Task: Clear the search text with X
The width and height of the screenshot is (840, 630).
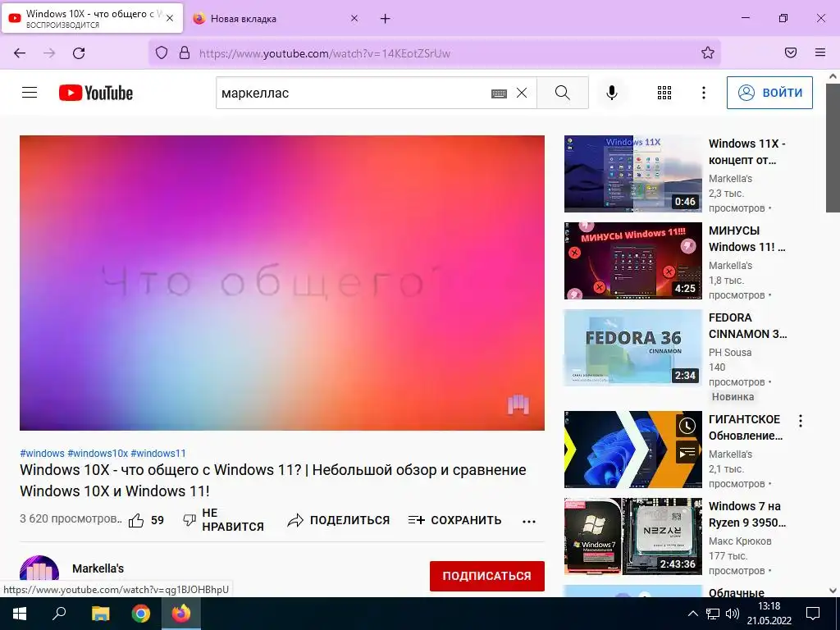Action: click(x=522, y=93)
